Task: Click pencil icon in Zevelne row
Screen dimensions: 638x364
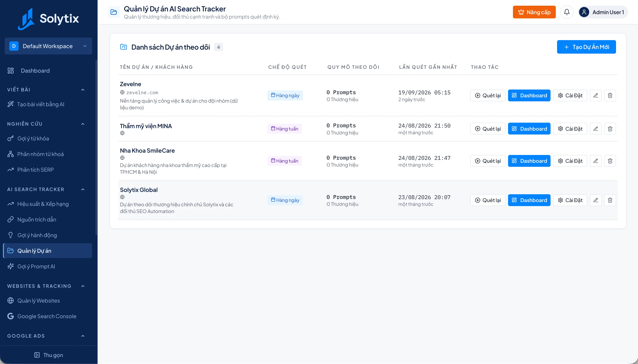Action: (596, 95)
